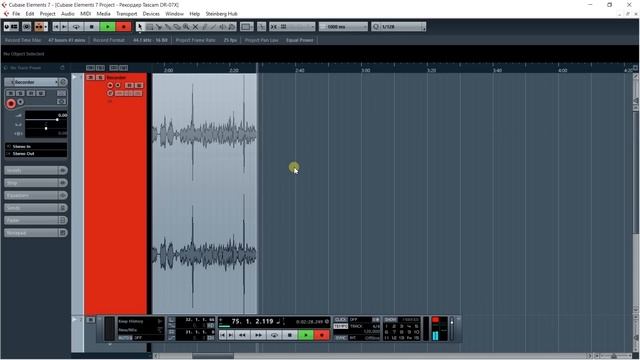Select the Split scissors tool
Image resolution: width=640 pixels, height=360 pixels.
[x=159, y=27]
